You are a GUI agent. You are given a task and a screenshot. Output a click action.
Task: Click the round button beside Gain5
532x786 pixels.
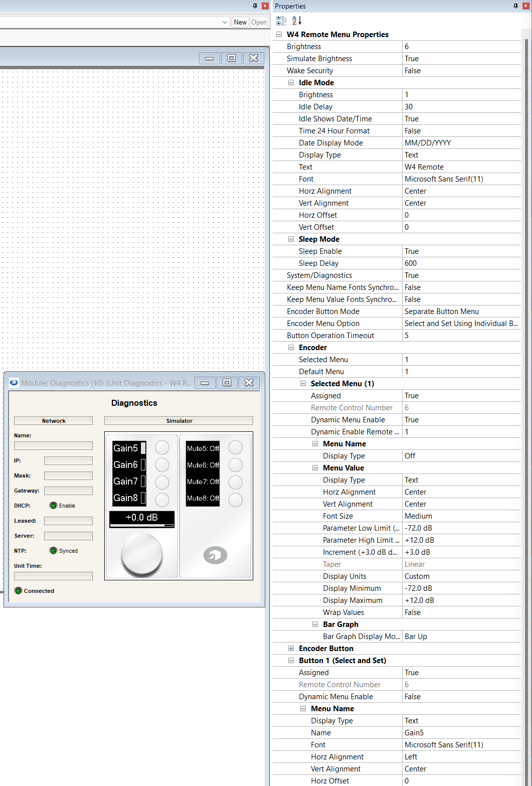pyautogui.click(x=162, y=447)
